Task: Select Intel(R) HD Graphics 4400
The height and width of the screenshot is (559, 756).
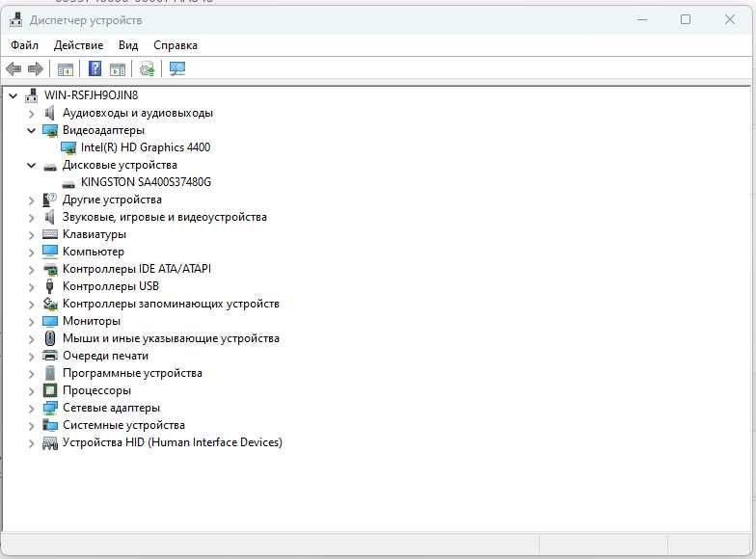Action: coord(146,147)
